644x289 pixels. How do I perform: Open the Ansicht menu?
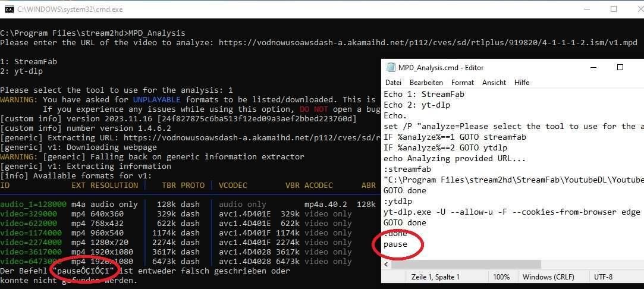pos(494,83)
